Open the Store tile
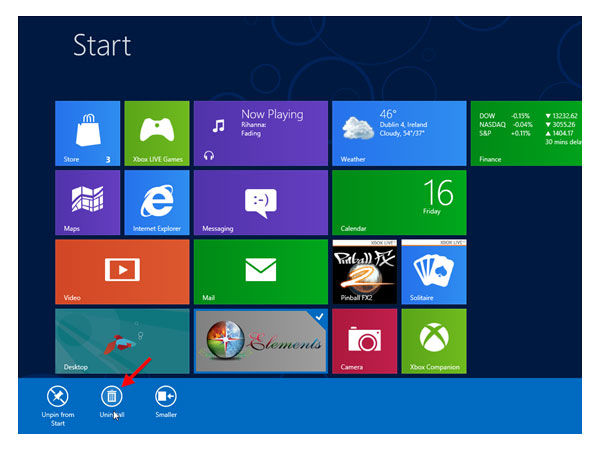Viewport: 600px width, 450px height. point(88,133)
